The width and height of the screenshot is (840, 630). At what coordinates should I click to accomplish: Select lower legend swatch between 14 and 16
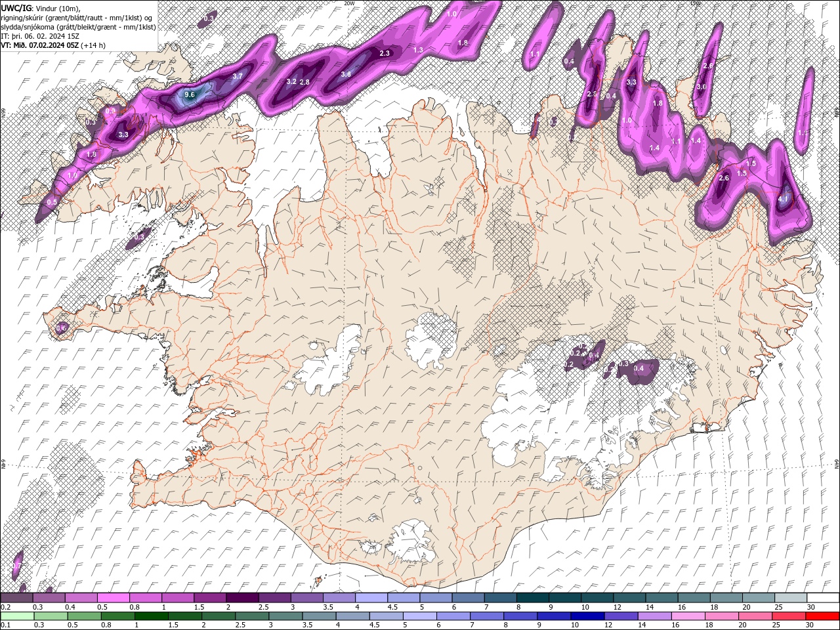coord(654,616)
